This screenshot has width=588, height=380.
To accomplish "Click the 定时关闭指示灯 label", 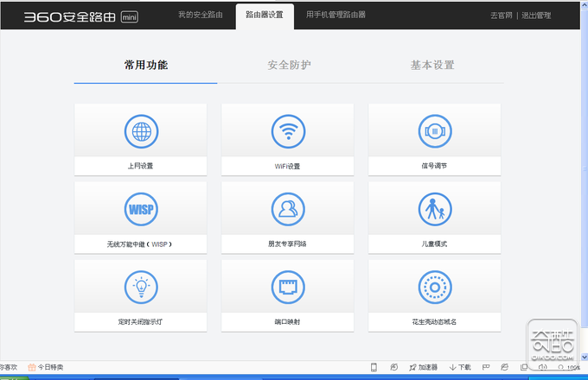I will (x=140, y=321).
